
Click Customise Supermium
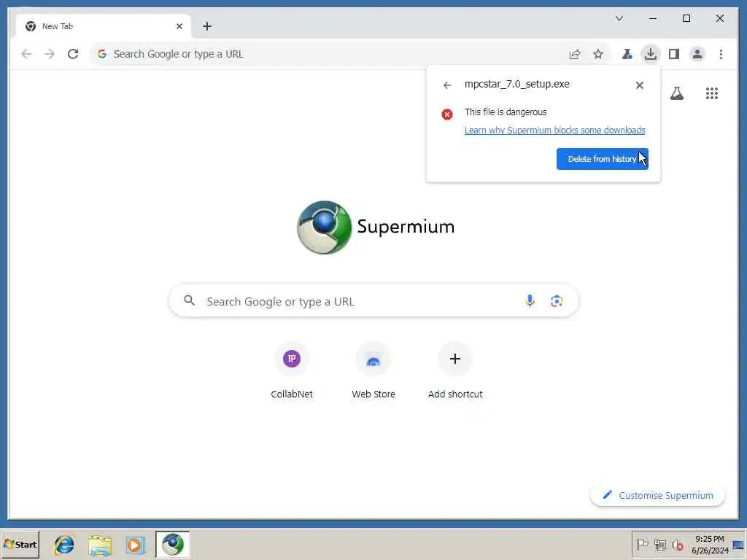pos(657,495)
